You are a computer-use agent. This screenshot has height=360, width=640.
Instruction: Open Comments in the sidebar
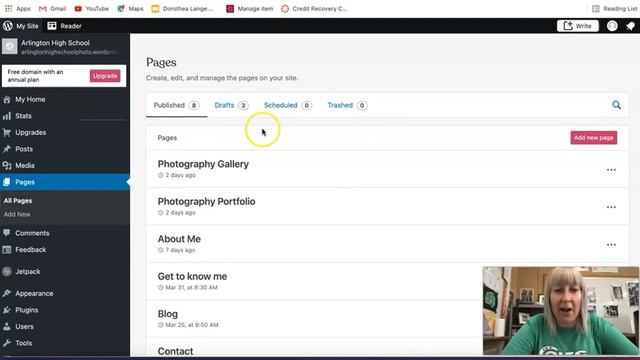point(32,233)
